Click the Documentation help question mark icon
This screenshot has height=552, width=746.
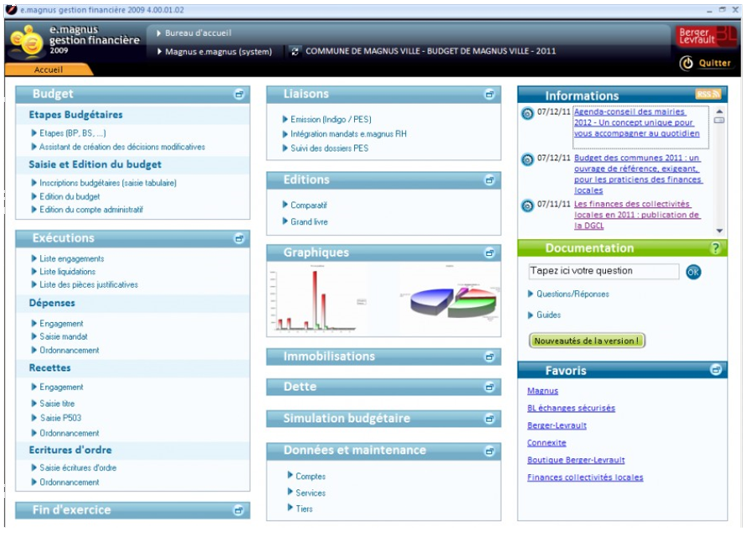715,248
